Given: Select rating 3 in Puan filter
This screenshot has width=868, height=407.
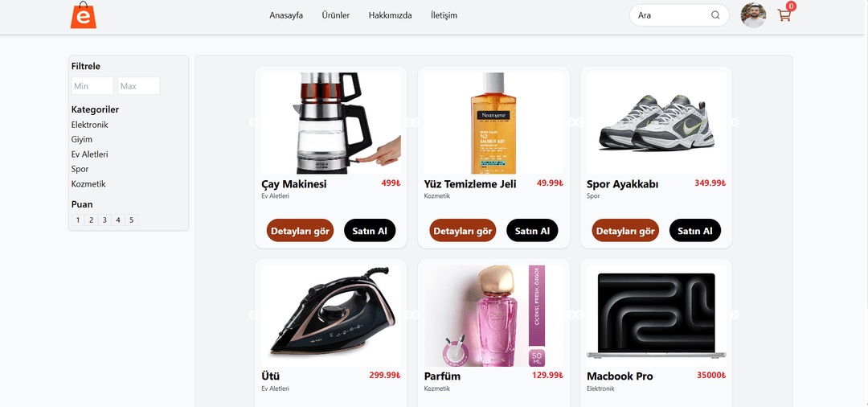Looking at the screenshot, I should click(104, 220).
